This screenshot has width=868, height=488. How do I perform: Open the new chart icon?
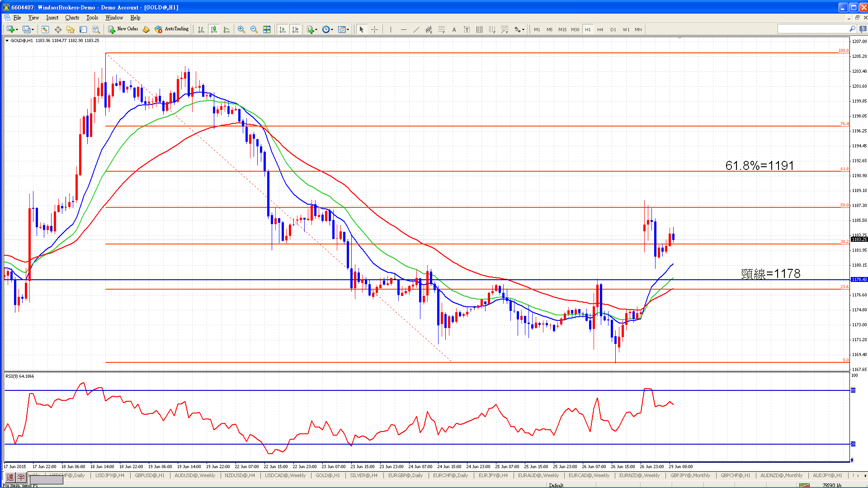11,29
